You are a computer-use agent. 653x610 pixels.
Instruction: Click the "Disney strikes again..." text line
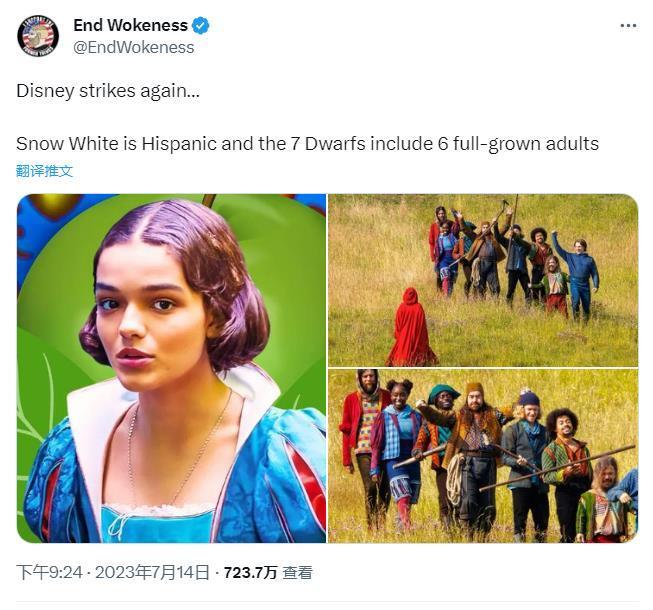pos(108,91)
